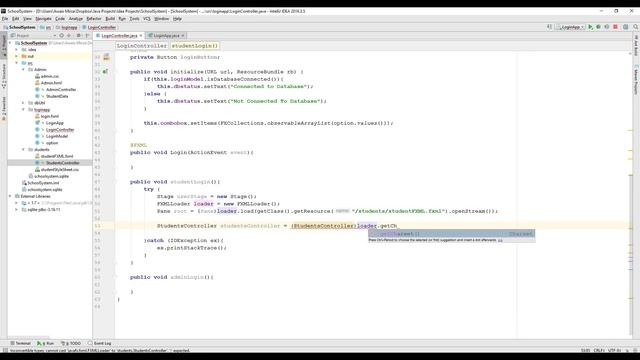Collapse the SchoolSystem root node
The width and height of the screenshot is (640, 360).
[x=10, y=43]
